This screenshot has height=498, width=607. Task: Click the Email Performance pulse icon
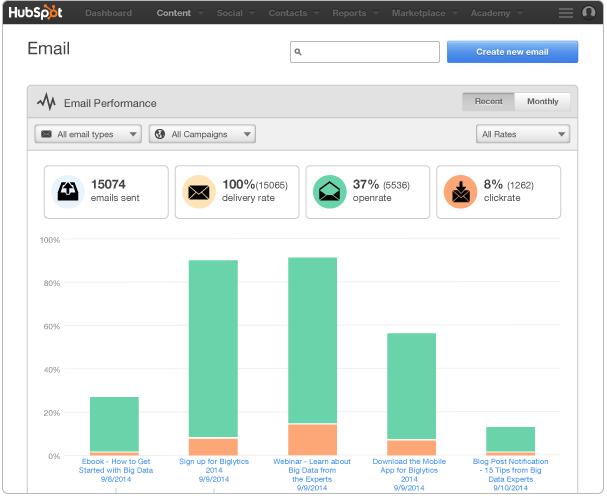[47, 102]
